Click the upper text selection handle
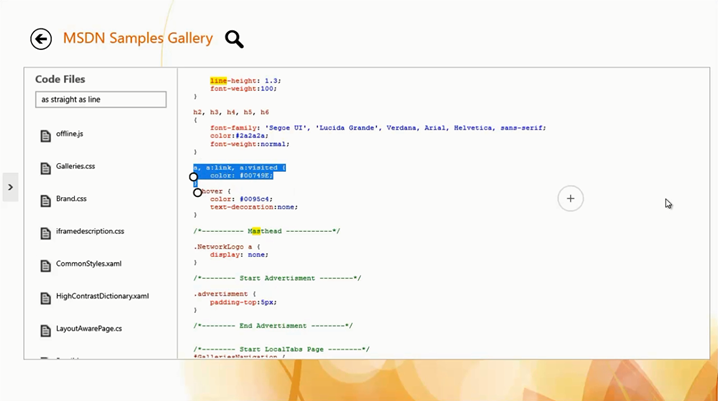Image resolution: width=718 pixels, height=401 pixels. click(193, 177)
